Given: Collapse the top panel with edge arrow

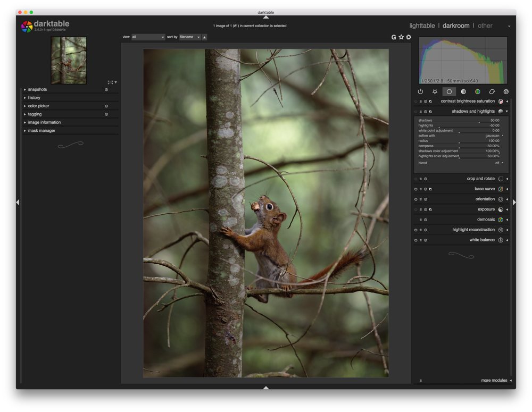Looking at the screenshot, I should pyautogui.click(x=266, y=17).
